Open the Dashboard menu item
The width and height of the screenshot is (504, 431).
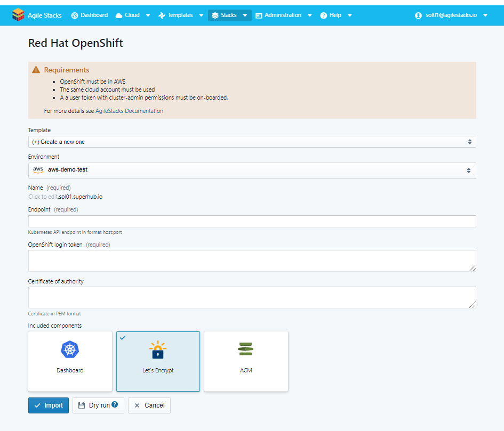coord(90,15)
